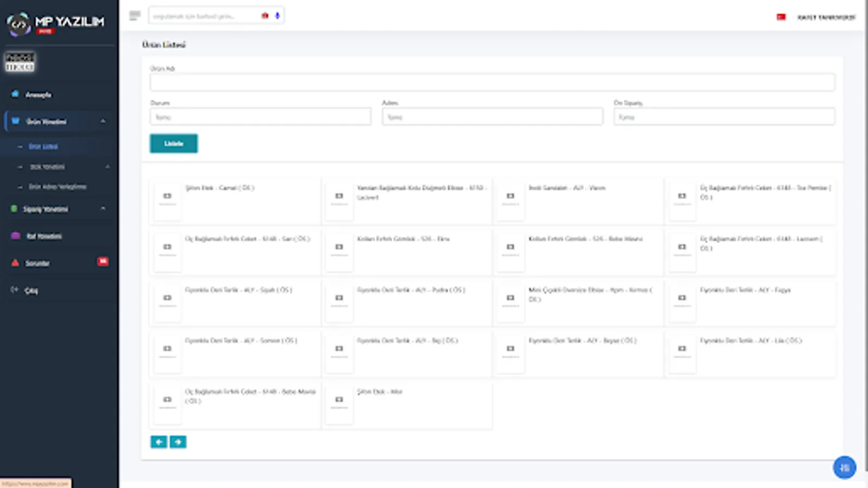Click the barcode icon in the search field
The width and height of the screenshot is (868, 488).
264,15
